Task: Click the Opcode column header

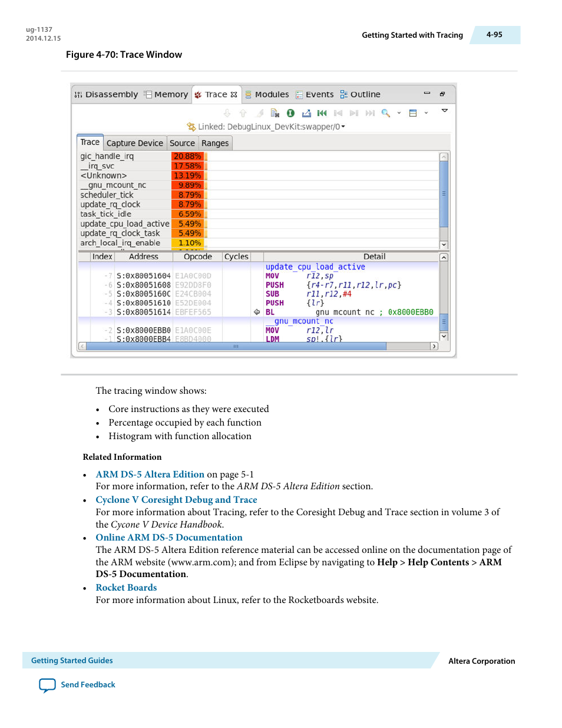Action: [197, 256]
